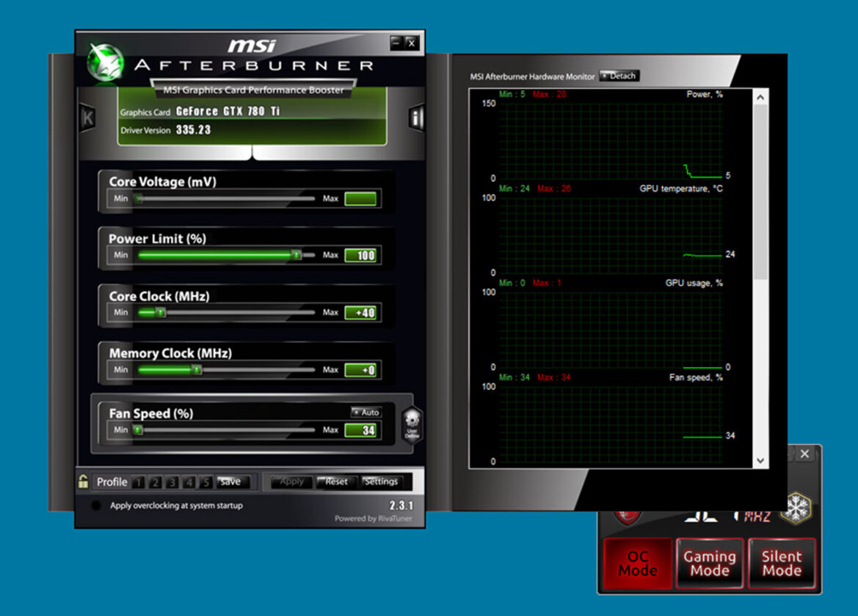Click Powered by RivaTuner text
Image resolution: width=858 pixels, height=616 pixels.
373,518
